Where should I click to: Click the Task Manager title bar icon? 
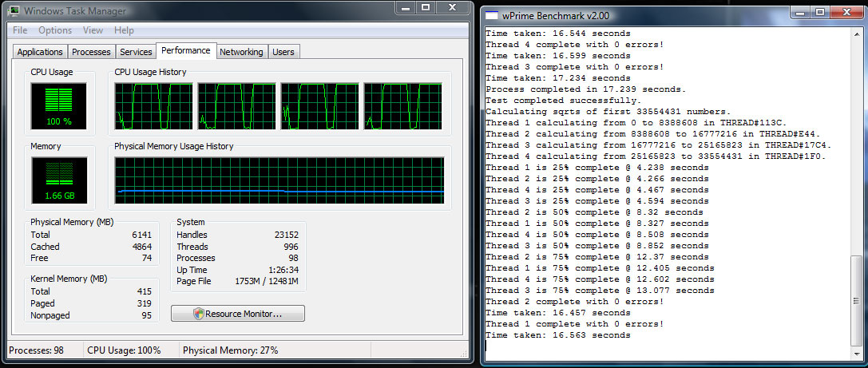click(15, 11)
